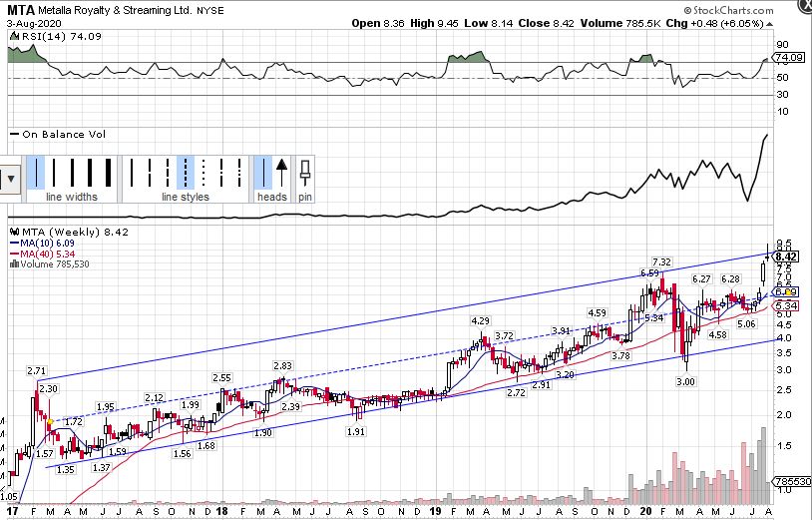Open the color dropdown beside line widths
This screenshot has height=520, width=812.
(x=10, y=180)
